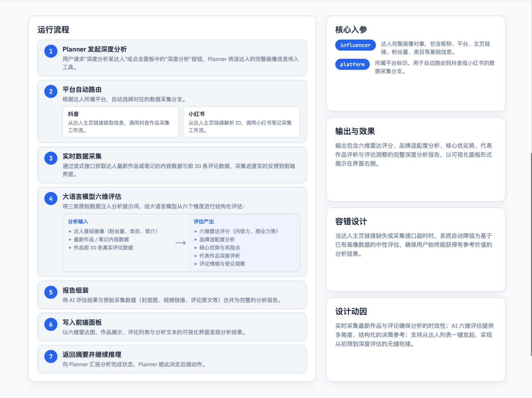532x398 pixels.
Task: Select the influencer parameter pill
Action: coord(355,45)
